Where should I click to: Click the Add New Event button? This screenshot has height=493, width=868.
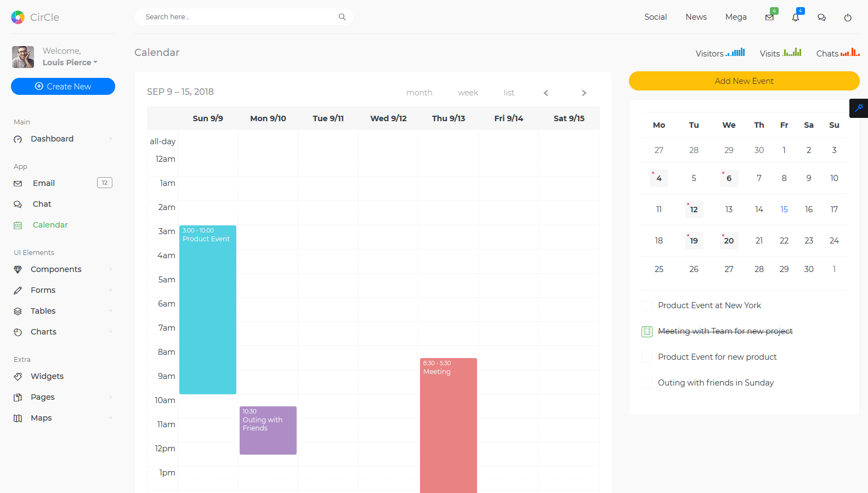744,81
